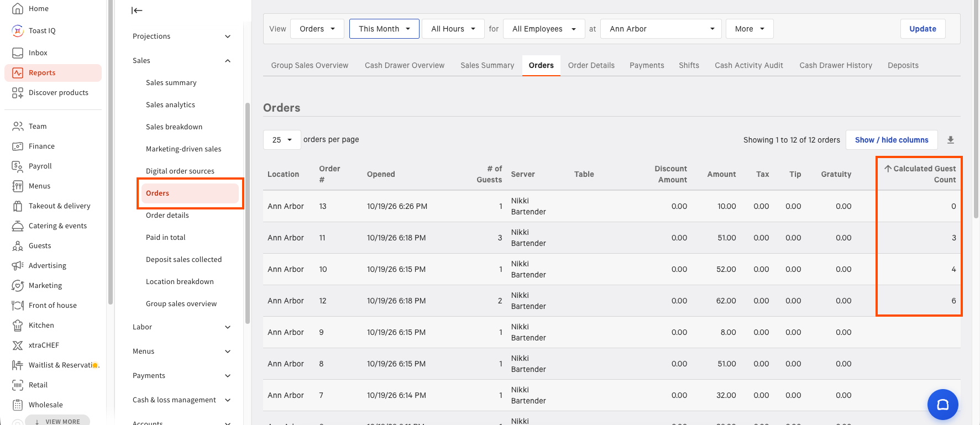Click the Update button
Screen dimensions: 980x425
923,29
